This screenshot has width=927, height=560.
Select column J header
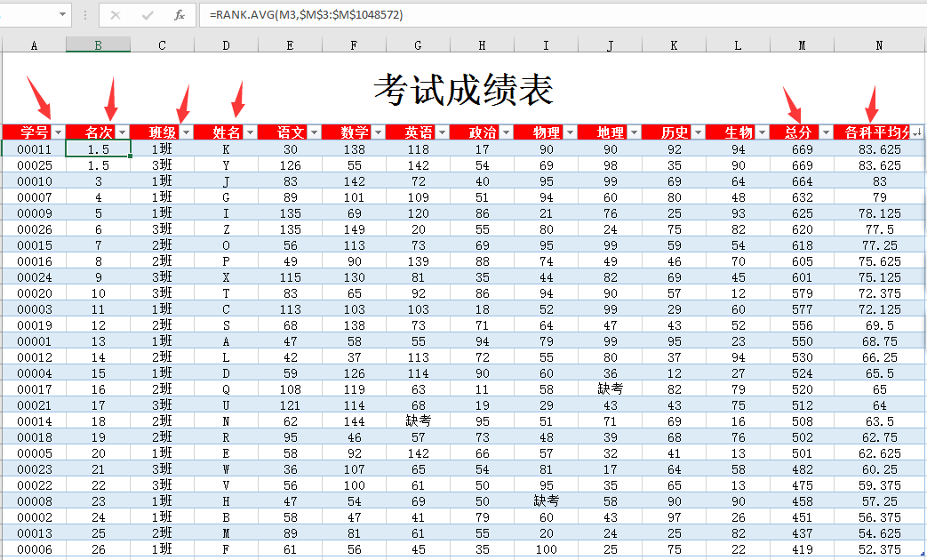(610, 45)
